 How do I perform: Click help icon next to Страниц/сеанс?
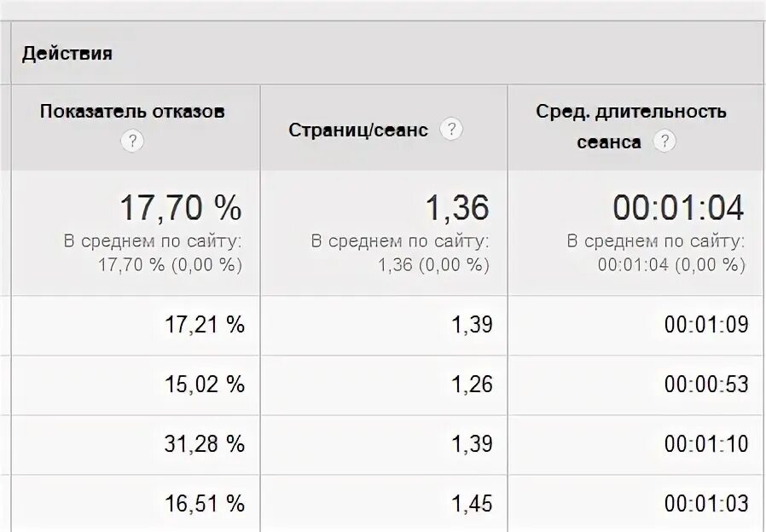pyautogui.click(x=451, y=130)
